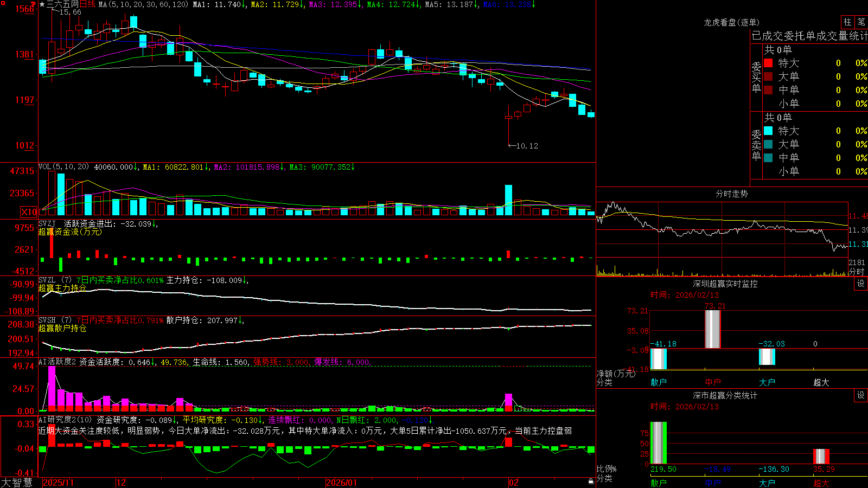Click the 柱 bar-view button
868x488 pixels.
[847, 22]
